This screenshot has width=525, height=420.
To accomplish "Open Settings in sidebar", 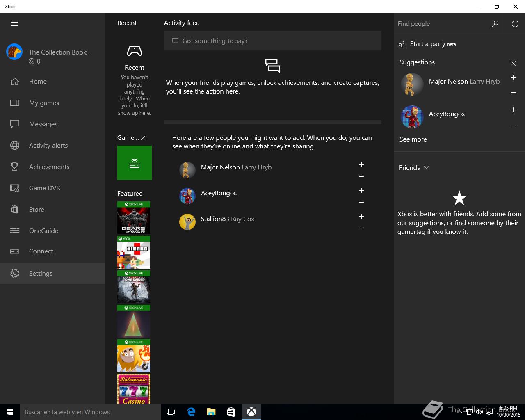I will tap(52, 273).
